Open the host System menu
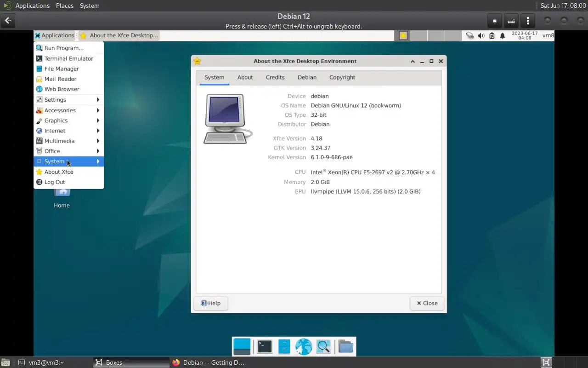The width and height of the screenshot is (588, 368). coord(90,6)
